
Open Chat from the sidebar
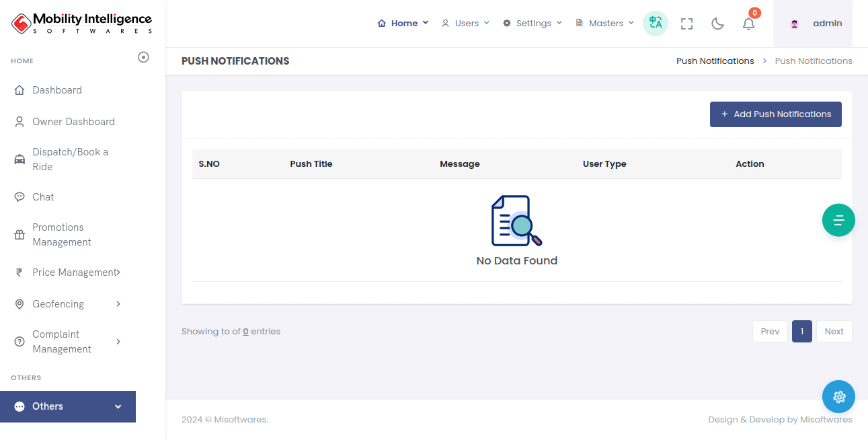click(43, 197)
